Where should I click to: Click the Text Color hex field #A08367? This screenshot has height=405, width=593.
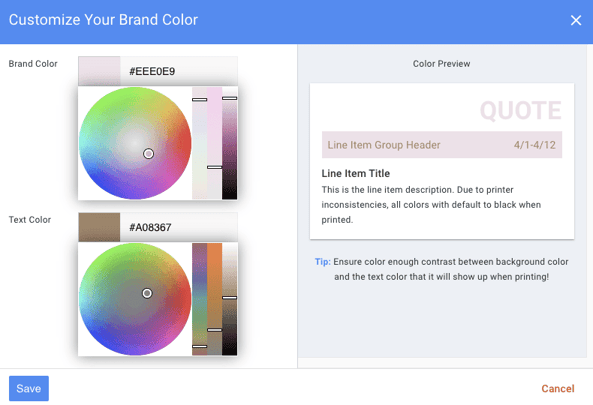point(179,227)
